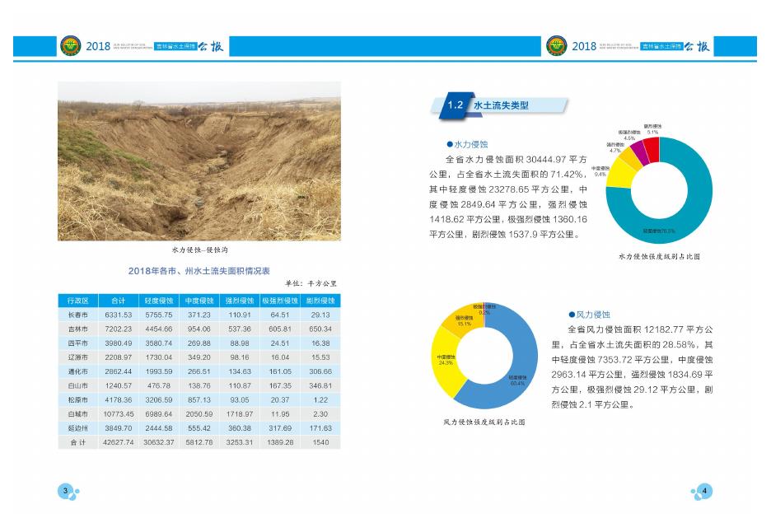This screenshot has width=771, height=532.
Task: Click the 水力侵蚀 subsection heading
Action: click(467, 145)
